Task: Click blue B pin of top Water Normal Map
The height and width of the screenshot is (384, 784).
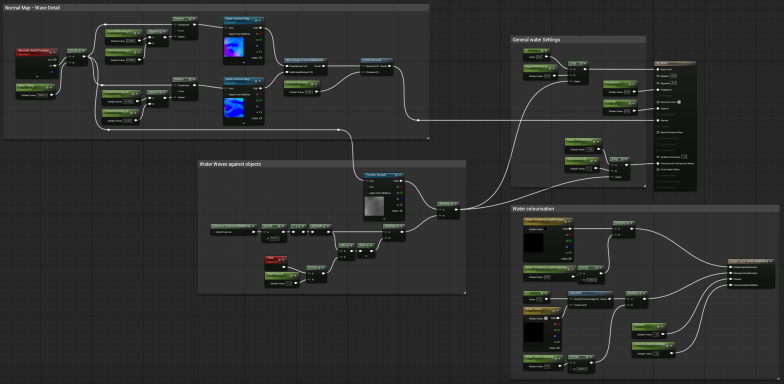Action: point(260,46)
